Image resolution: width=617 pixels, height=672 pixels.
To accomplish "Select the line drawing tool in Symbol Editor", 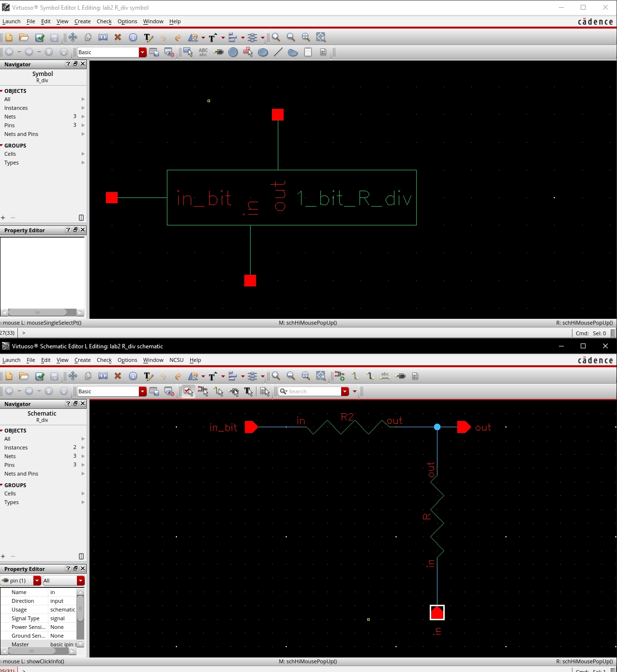I will (278, 52).
